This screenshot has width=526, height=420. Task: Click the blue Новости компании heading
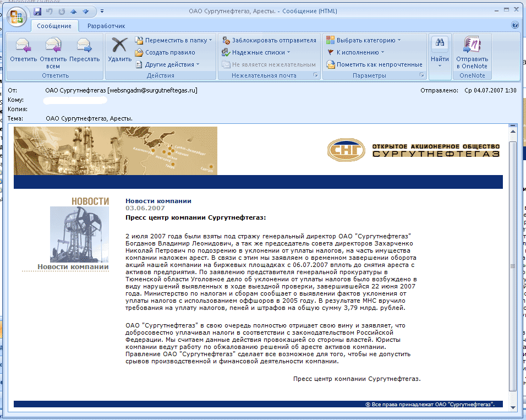(158, 201)
